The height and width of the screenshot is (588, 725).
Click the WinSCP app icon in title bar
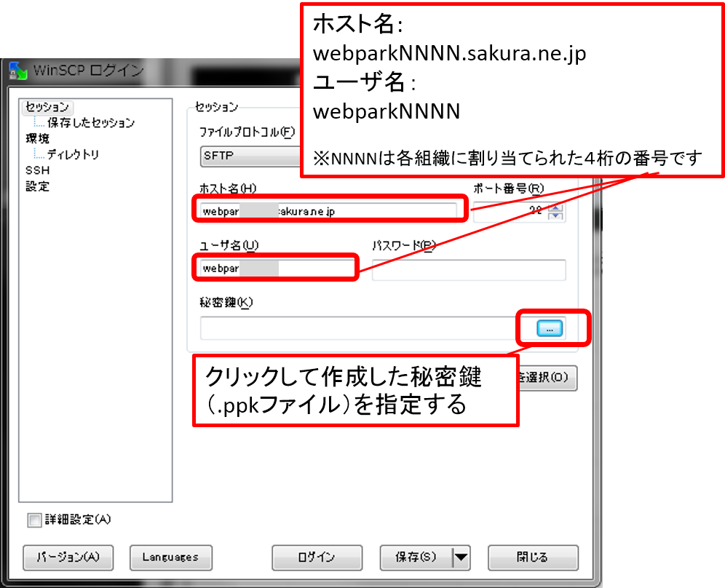point(18,71)
